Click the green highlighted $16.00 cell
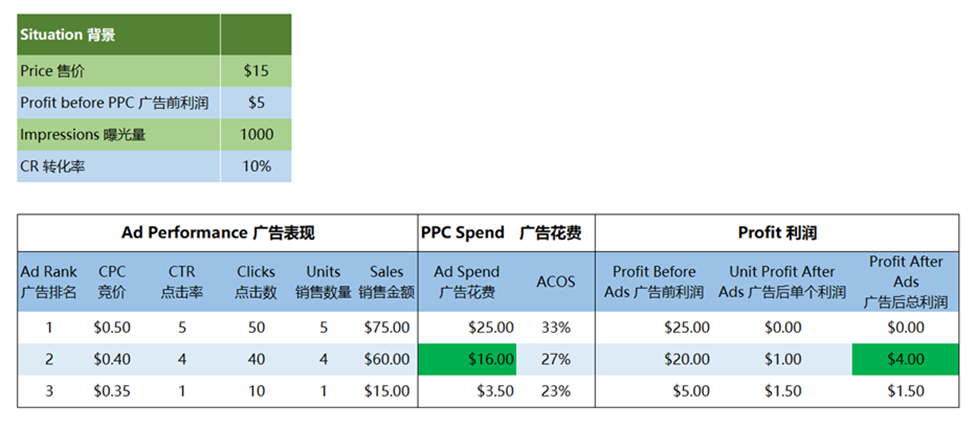 pos(468,359)
